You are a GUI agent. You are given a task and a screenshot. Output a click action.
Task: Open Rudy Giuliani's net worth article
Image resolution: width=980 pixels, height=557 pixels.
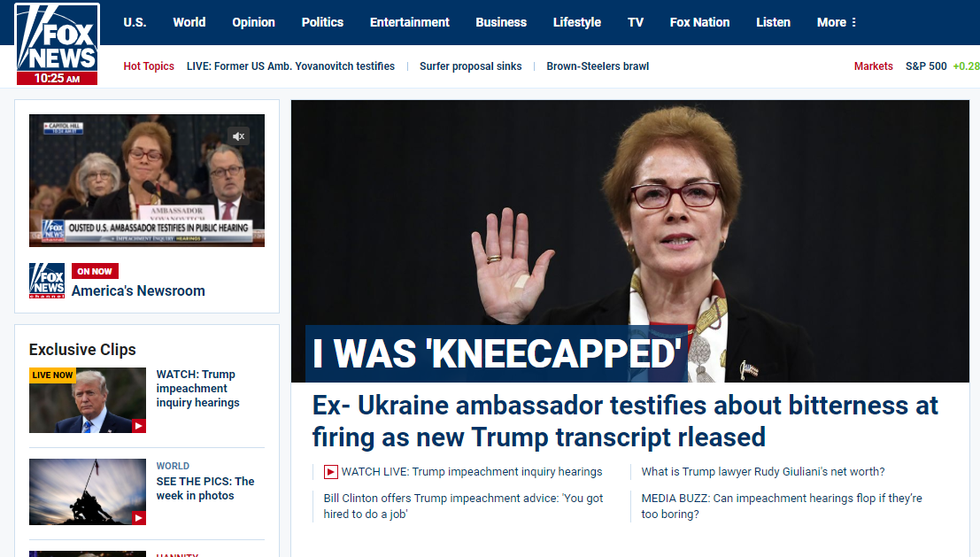click(762, 472)
